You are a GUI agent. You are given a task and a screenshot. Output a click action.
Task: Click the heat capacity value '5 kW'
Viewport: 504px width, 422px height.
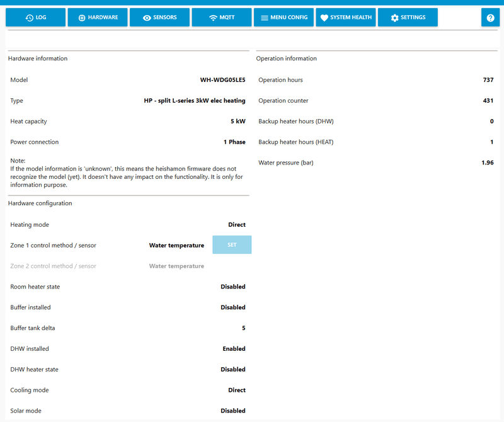238,121
